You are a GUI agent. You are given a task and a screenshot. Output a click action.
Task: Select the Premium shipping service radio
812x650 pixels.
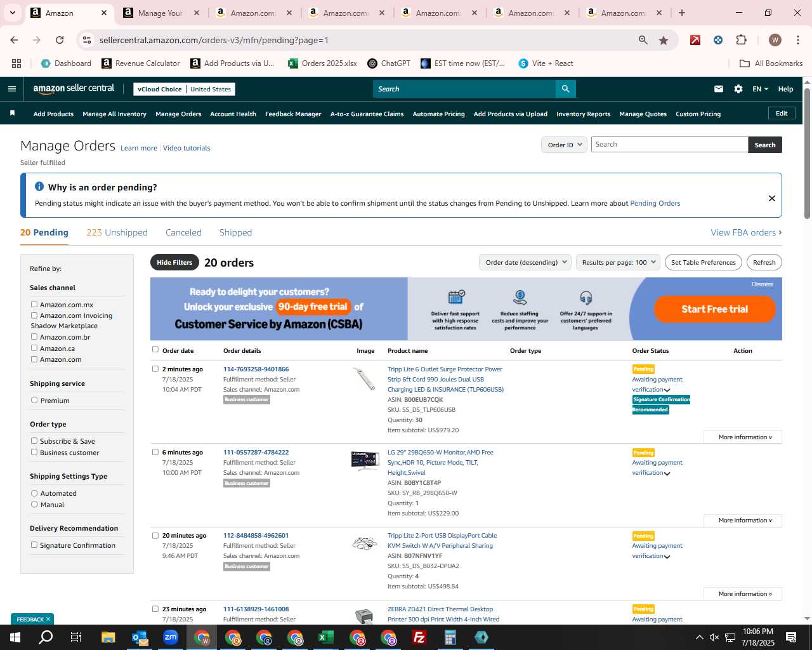(x=34, y=401)
